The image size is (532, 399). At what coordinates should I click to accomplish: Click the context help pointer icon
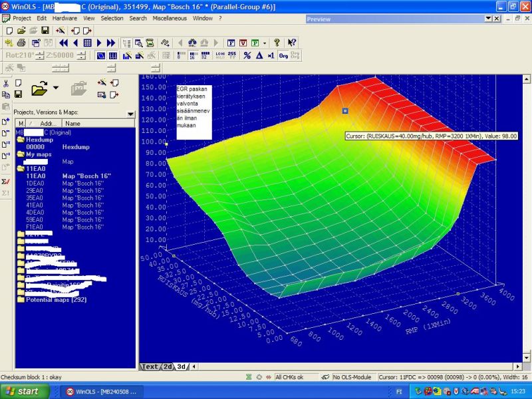[291, 43]
